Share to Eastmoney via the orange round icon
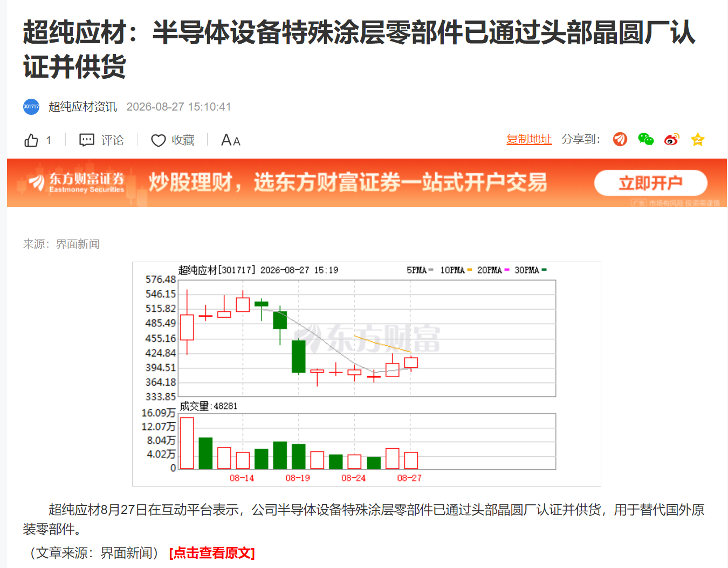Image resolution: width=728 pixels, height=568 pixels. (620, 139)
